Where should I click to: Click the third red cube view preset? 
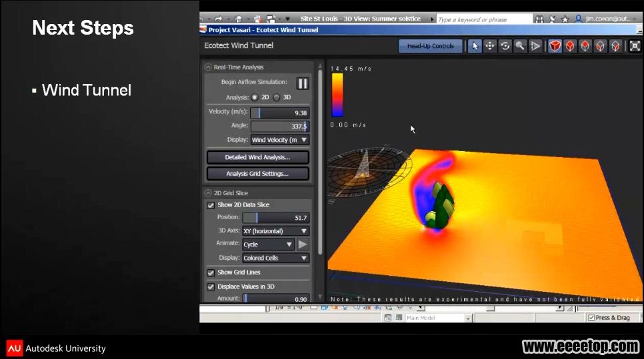click(585, 46)
